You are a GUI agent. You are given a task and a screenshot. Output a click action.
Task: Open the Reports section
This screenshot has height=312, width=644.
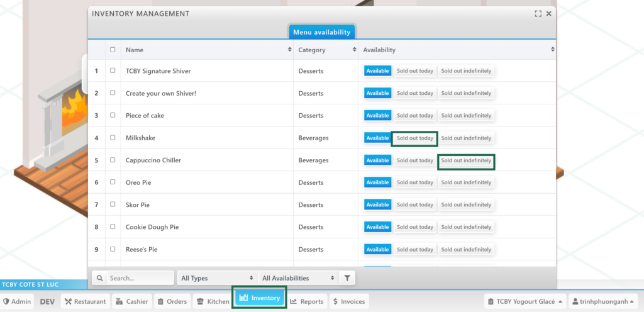coord(306,301)
